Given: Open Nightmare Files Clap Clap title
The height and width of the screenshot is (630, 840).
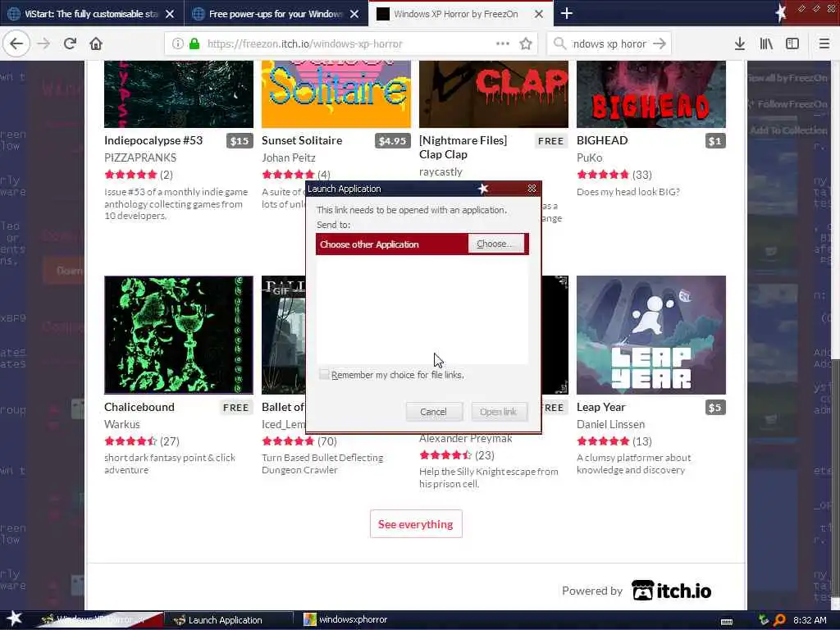Looking at the screenshot, I should pos(463,148).
